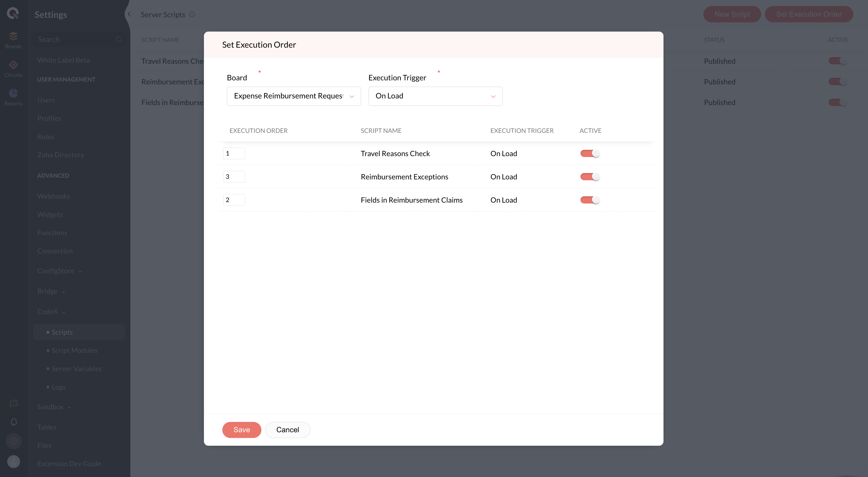The height and width of the screenshot is (477, 868).
Task: Click the New Script button
Action: [732, 14]
